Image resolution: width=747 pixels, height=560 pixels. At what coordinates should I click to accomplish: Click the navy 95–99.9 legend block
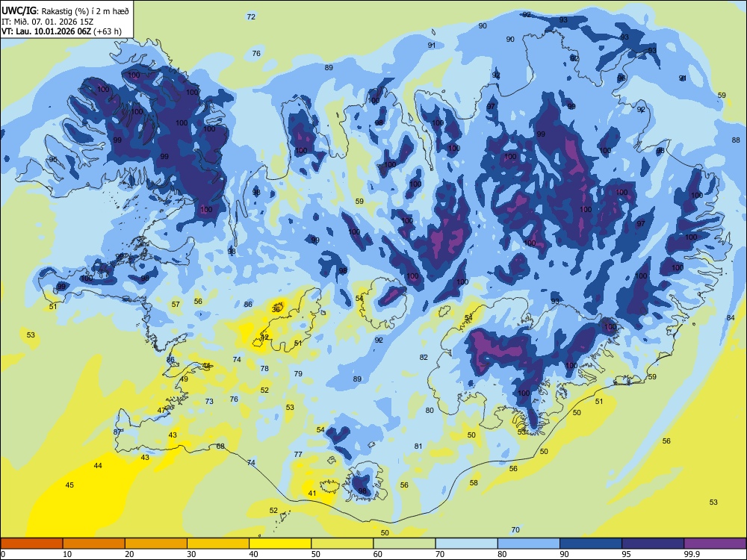coord(653,544)
